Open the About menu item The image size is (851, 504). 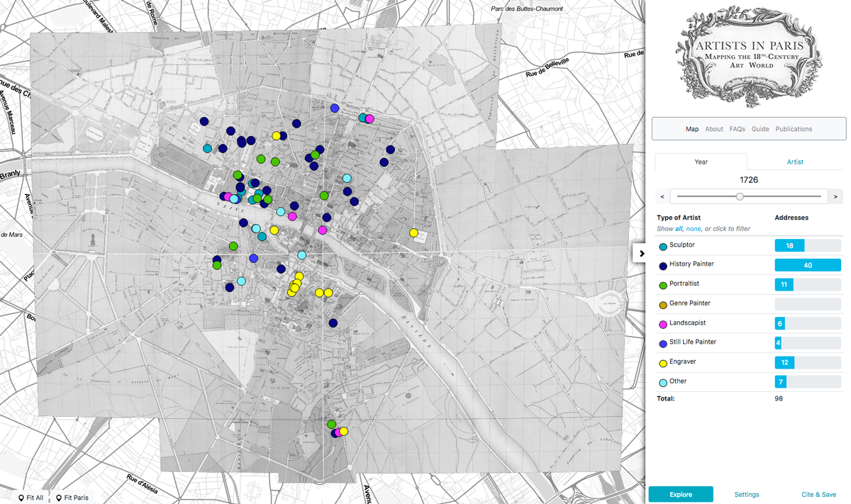tap(714, 129)
